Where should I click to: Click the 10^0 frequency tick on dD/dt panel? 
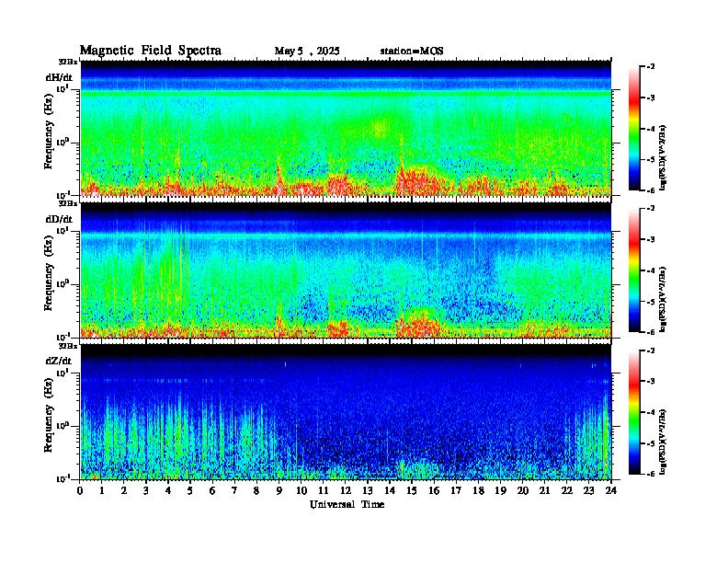(x=63, y=284)
